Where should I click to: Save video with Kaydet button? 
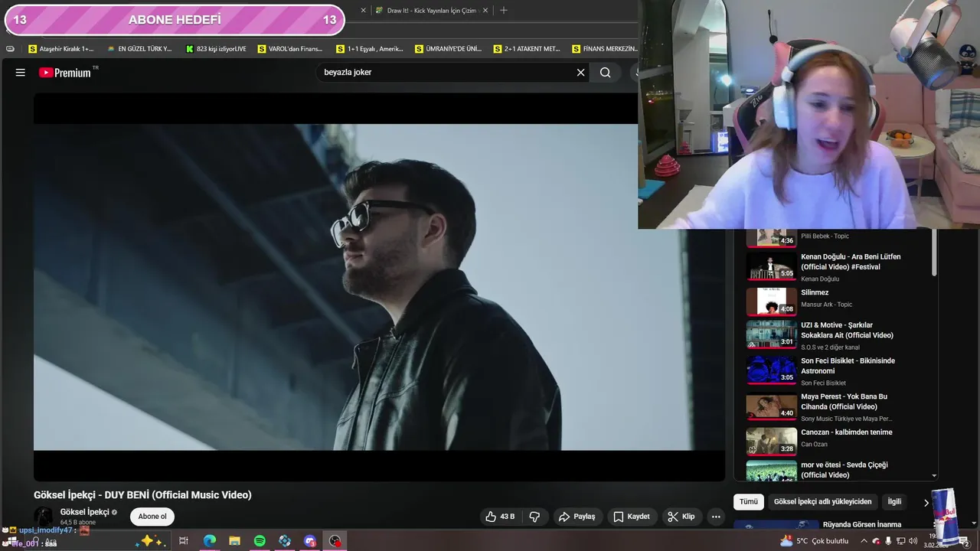click(x=632, y=517)
